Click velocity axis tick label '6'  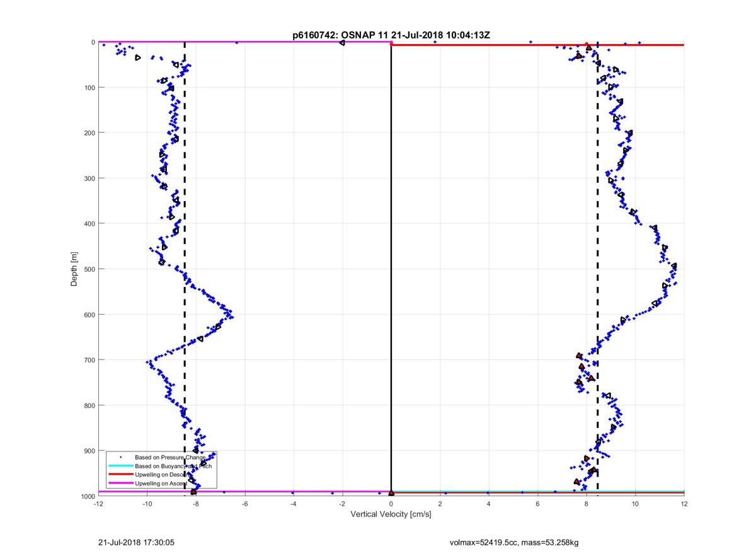[x=537, y=504]
